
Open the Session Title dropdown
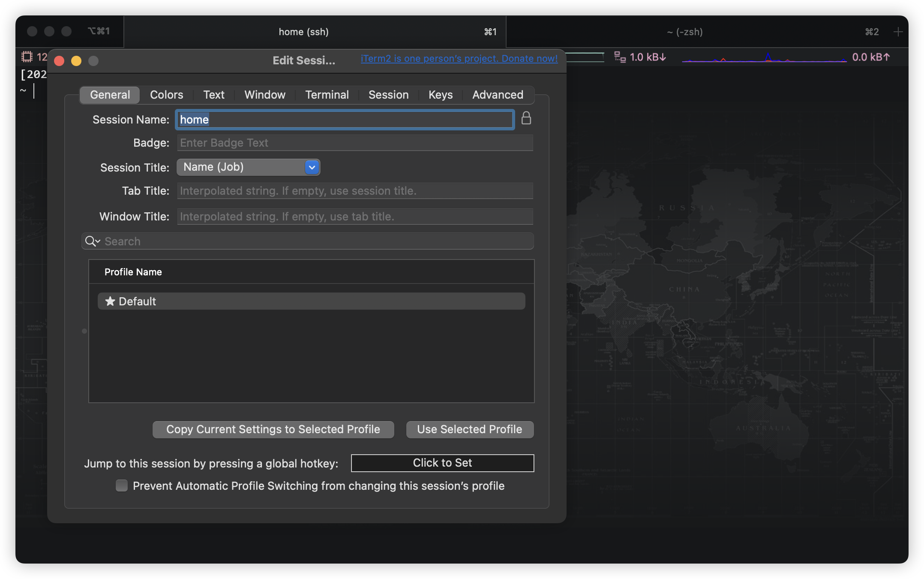tap(249, 167)
